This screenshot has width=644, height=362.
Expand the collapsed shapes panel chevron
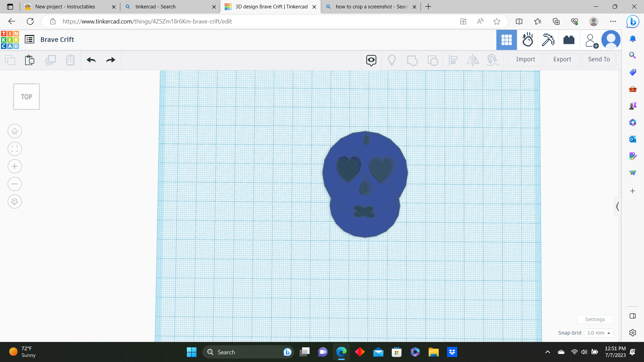point(618,206)
